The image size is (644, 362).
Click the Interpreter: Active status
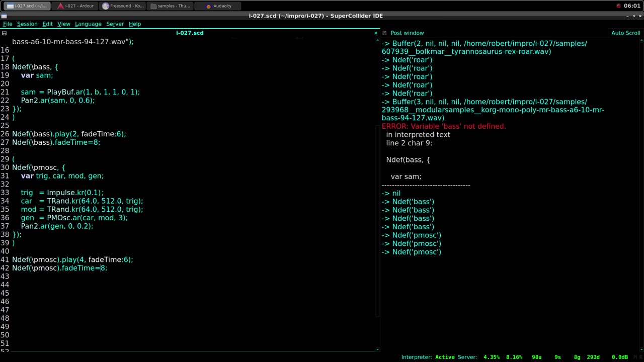428,357
